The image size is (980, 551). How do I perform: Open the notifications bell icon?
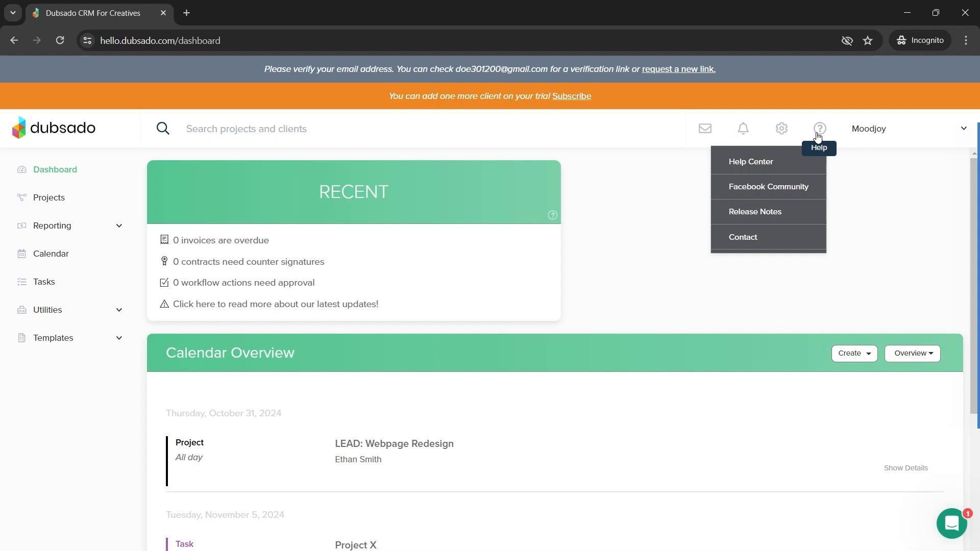[743, 129]
